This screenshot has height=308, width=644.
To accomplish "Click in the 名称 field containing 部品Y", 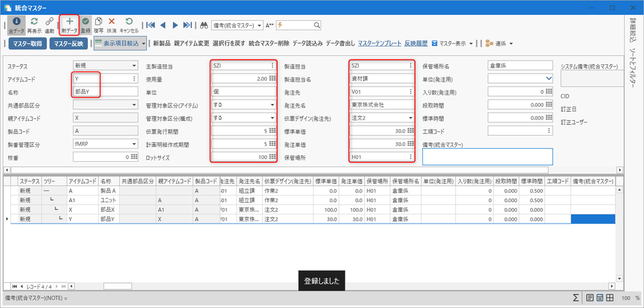I will (x=106, y=92).
